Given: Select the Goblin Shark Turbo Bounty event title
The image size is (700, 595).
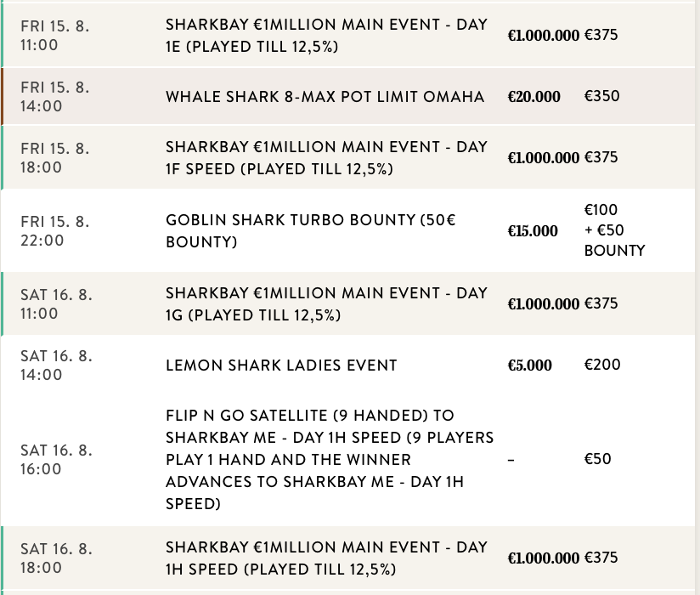Looking at the screenshot, I should pyautogui.click(x=311, y=231).
